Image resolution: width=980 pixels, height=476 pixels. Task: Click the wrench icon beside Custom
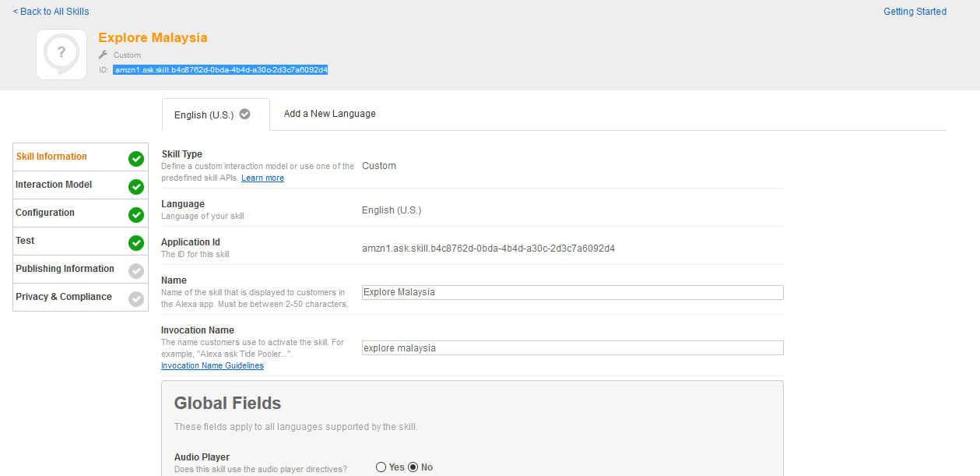(103, 55)
